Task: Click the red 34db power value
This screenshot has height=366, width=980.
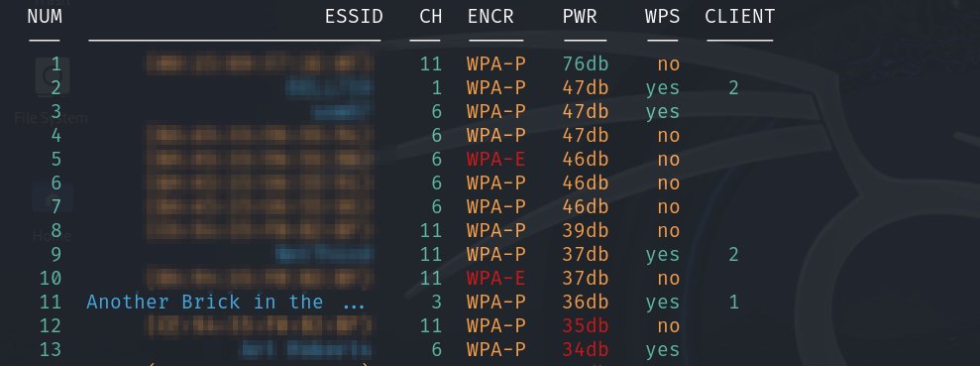Action: (x=586, y=350)
